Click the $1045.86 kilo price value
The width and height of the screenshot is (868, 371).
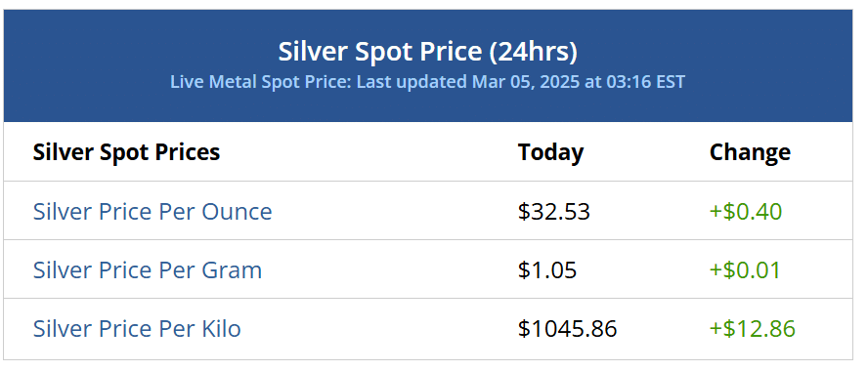pyautogui.click(x=567, y=329)
